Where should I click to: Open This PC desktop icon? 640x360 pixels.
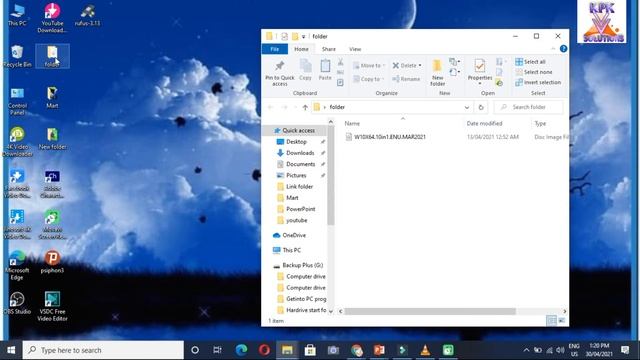click(17, 15)
